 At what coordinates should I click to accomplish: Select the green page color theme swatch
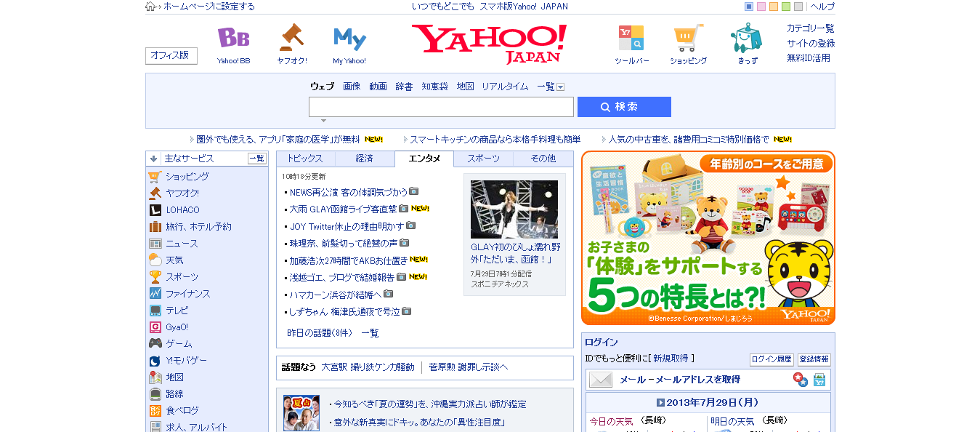pos(786,7)
